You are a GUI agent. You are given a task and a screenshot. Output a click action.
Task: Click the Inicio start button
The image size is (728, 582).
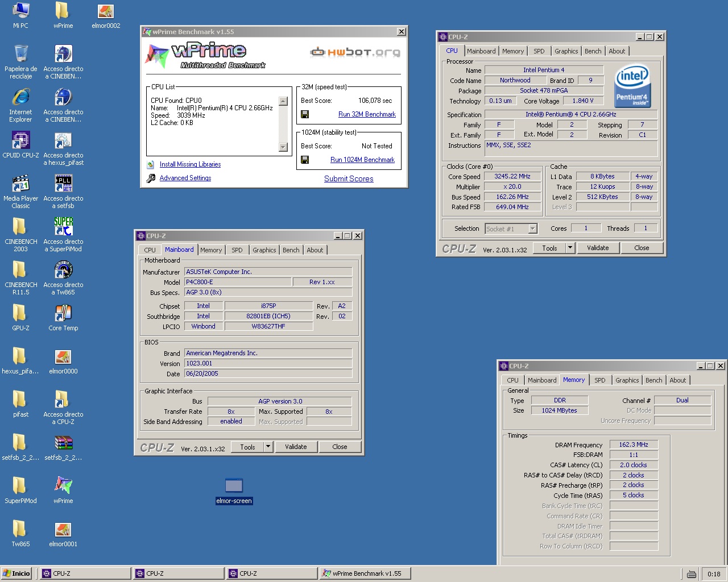[x=16, y=573]
